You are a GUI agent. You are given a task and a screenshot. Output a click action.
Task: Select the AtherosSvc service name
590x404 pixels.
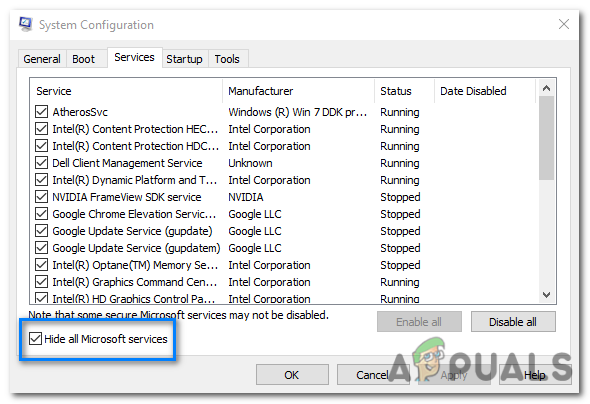[x=80, y=112]
